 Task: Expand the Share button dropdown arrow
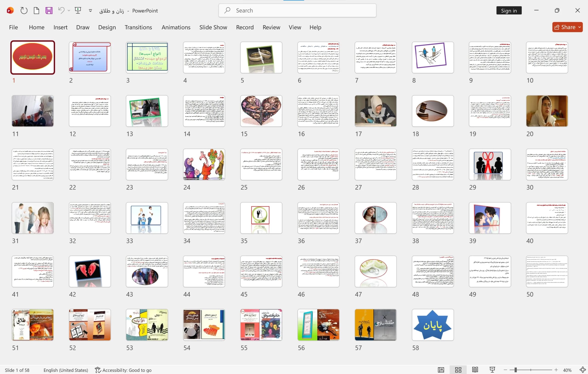pyautogui.click(x=580, y=27)
